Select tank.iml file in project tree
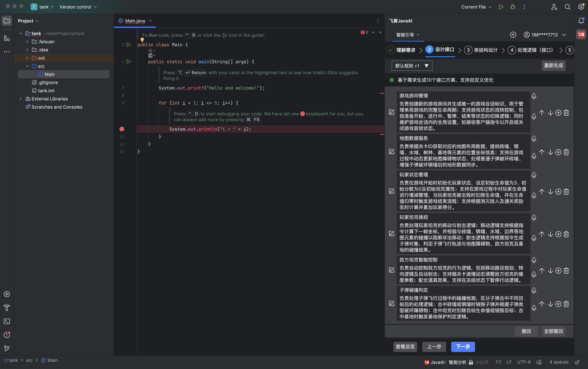 (46, 91)
